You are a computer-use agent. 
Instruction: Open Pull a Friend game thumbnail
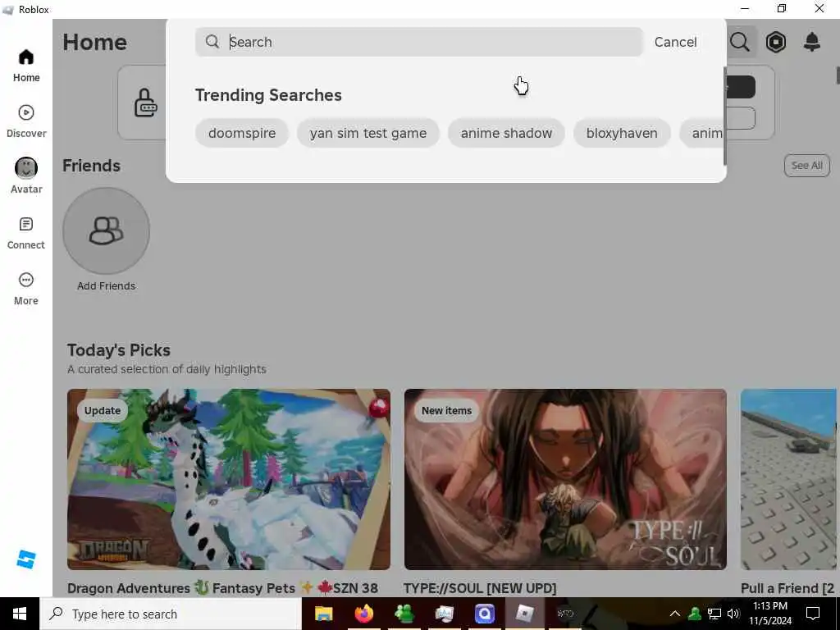click(788, 479)
